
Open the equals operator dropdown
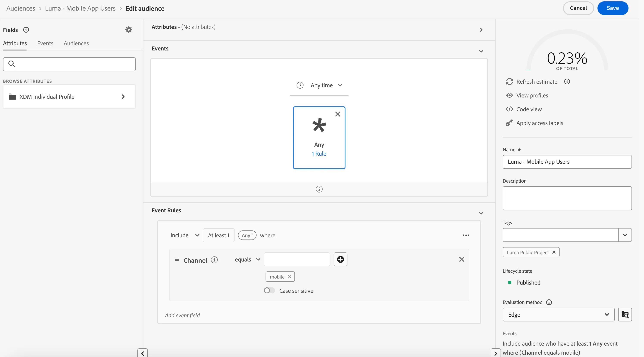tap(247, 259)
